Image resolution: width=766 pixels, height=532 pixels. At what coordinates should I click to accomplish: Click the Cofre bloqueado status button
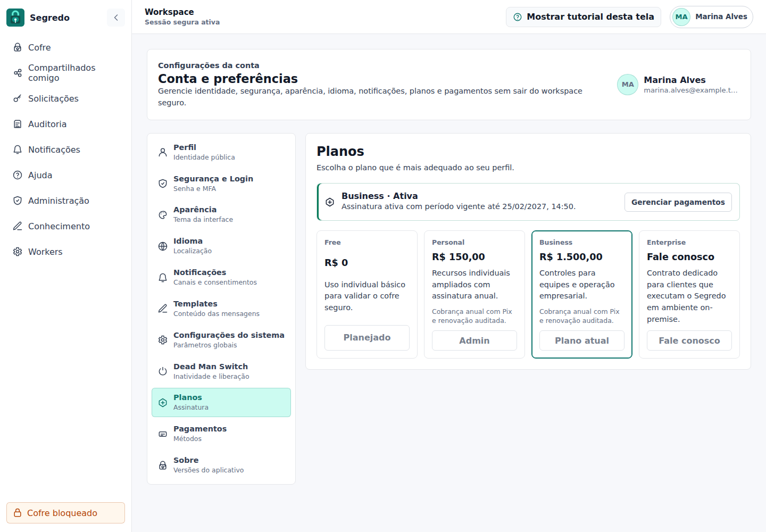(x=66, y=513)
